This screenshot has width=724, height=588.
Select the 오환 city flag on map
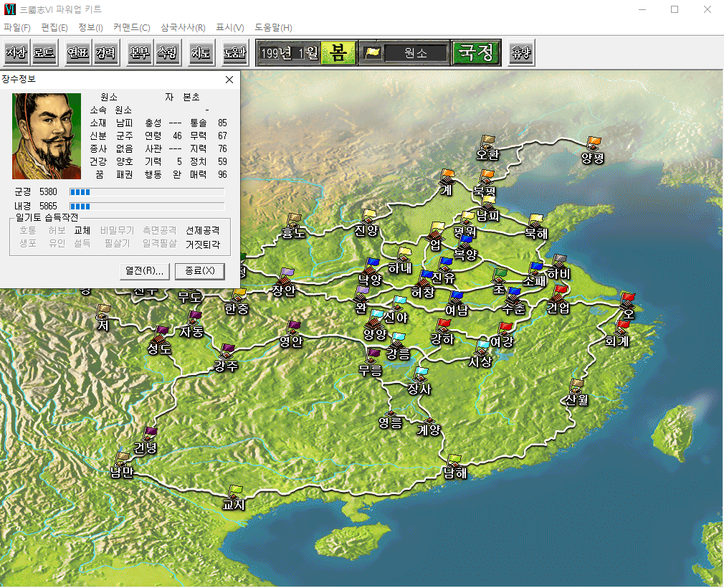pyautogui.click(x=487, y=141)
